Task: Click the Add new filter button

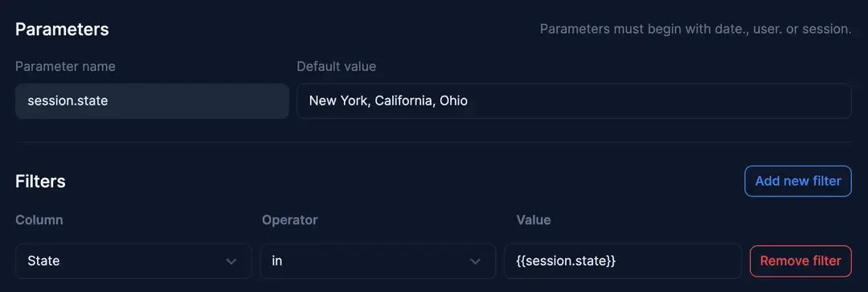Action: [798, 181]
